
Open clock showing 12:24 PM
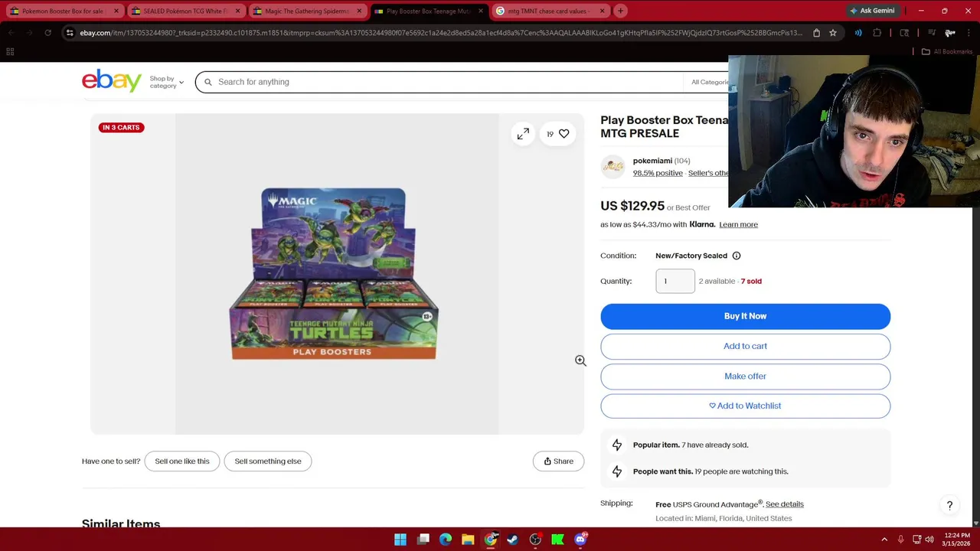[956, 540]
